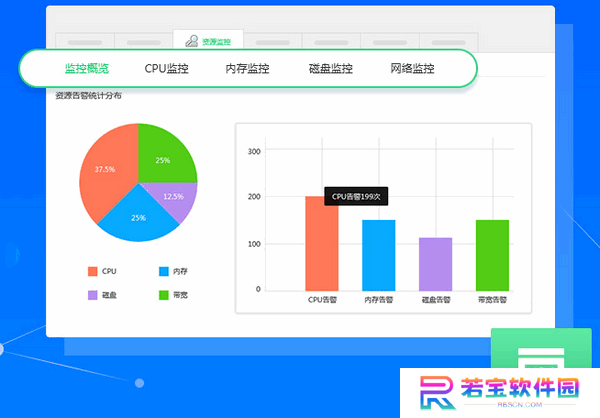Switch to the CPU监控 tab
The image size is (600, 418).
pos(166,69)
